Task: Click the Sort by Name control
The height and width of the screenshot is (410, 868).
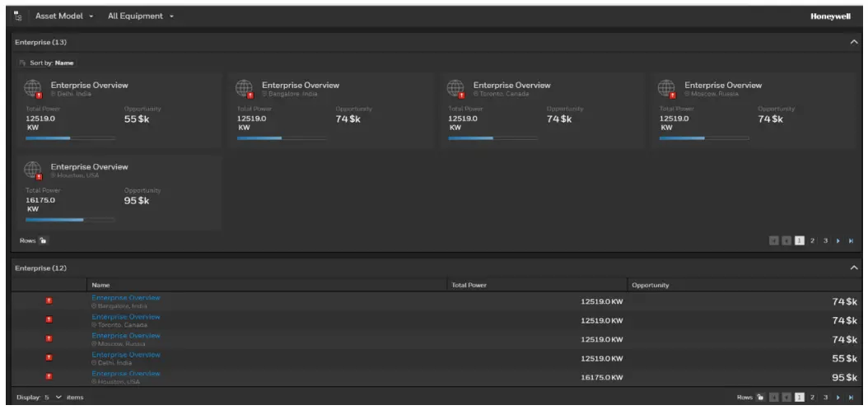Action: click(46, 63)
